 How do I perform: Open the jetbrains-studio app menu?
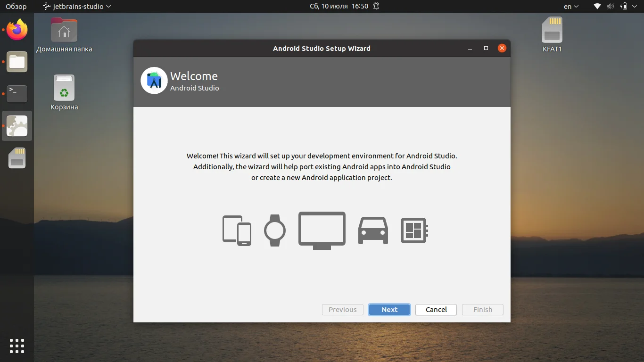[77, 6]
